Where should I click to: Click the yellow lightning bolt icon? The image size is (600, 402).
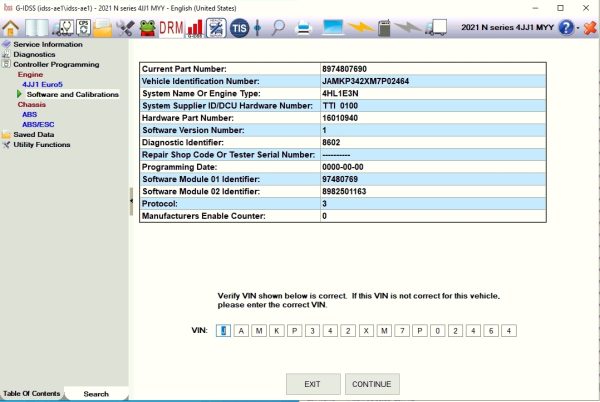click(360, 27)
